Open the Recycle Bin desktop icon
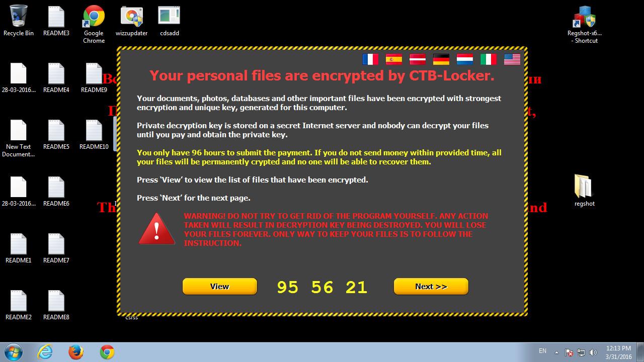The width and height of the screenshot is (644, 362). 19,21
